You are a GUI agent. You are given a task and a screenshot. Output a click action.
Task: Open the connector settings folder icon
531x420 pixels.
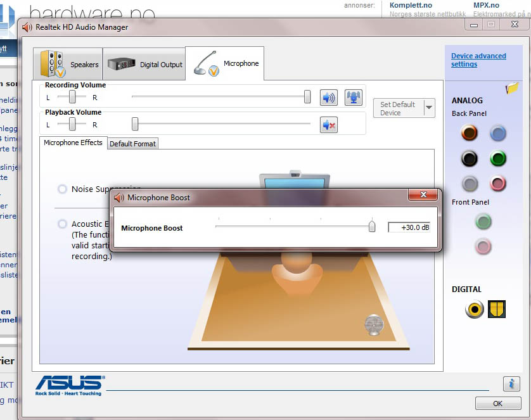click(x=512, y=88)
